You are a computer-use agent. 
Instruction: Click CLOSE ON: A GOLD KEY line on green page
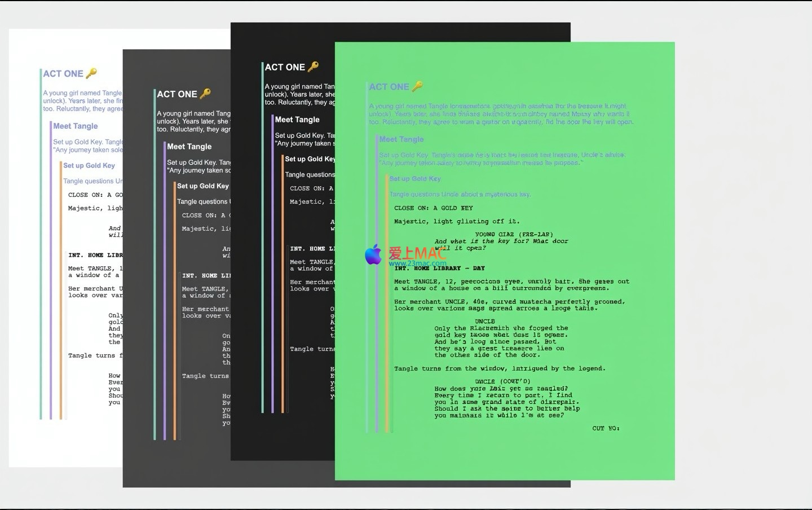click(433, 208)
